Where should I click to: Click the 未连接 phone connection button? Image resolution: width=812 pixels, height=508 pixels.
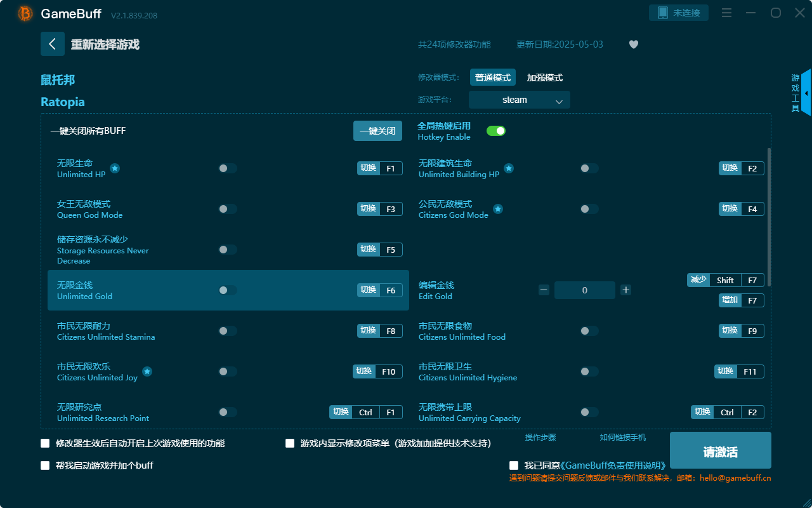(x=679, y=12)
